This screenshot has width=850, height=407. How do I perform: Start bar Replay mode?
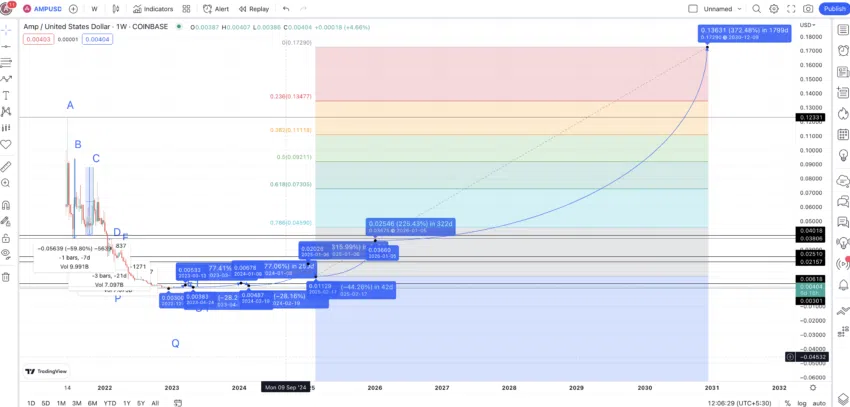(x=254, y=9)
